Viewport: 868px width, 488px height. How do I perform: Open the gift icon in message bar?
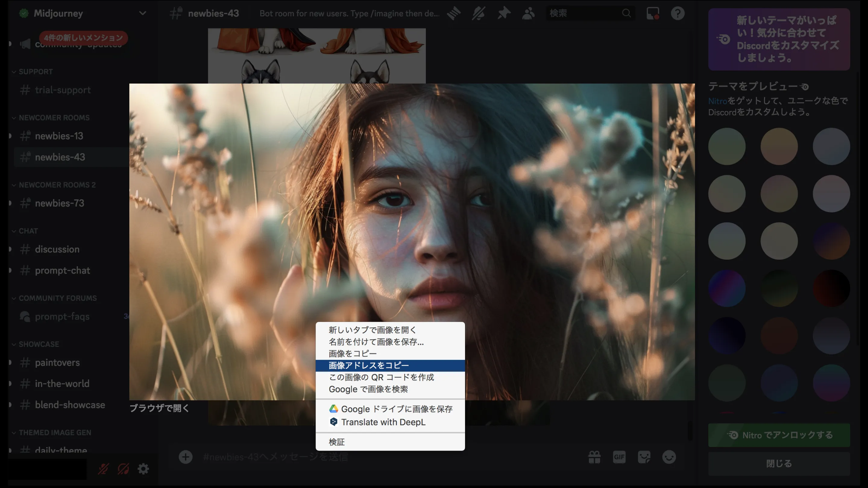(594, 457)
